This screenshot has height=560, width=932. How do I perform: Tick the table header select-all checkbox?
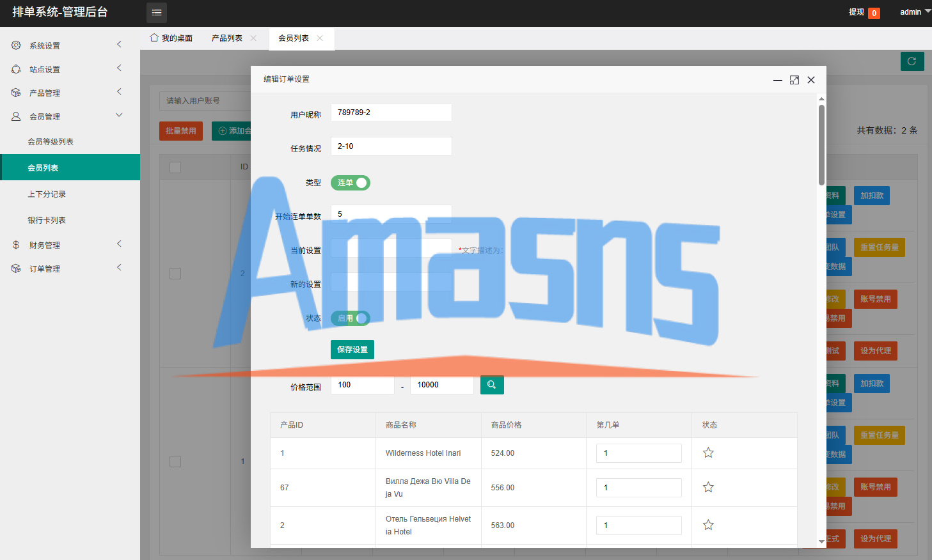click(x=175, y=167)
